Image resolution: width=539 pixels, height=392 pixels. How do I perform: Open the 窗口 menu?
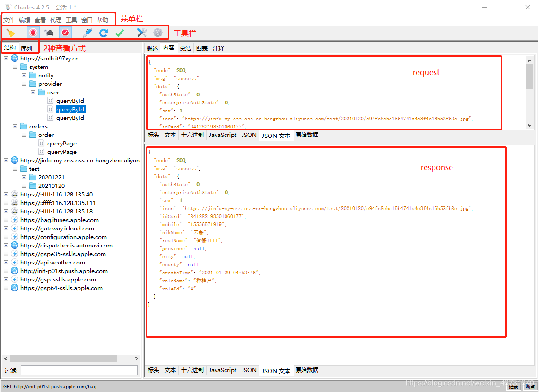coord(87,20)
